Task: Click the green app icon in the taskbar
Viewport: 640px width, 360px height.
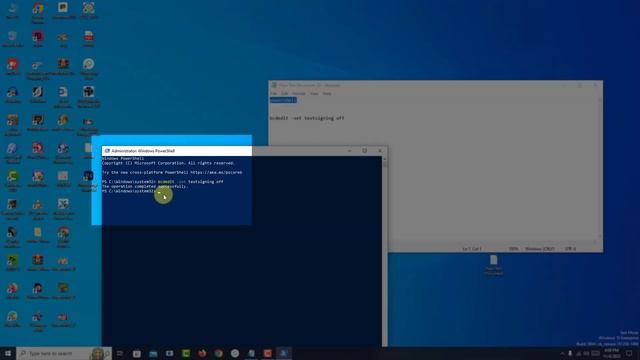Action: point(186,353)
